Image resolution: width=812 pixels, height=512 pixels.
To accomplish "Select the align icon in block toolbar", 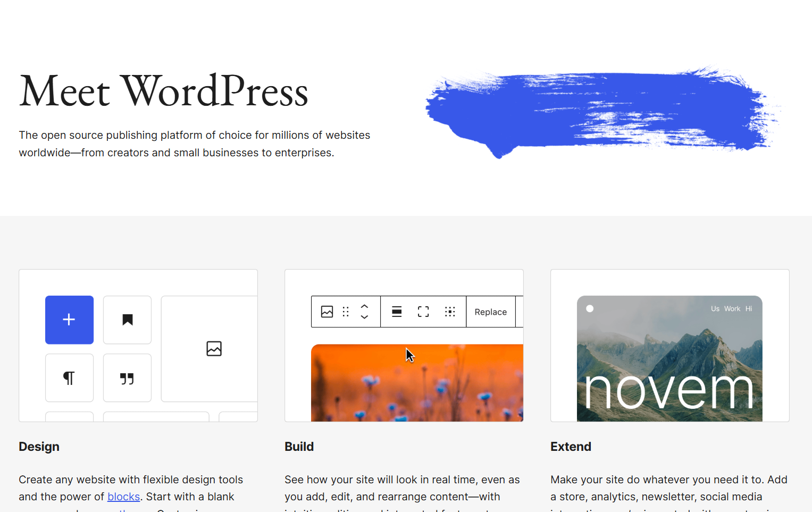I will click(x=397, y=312).
